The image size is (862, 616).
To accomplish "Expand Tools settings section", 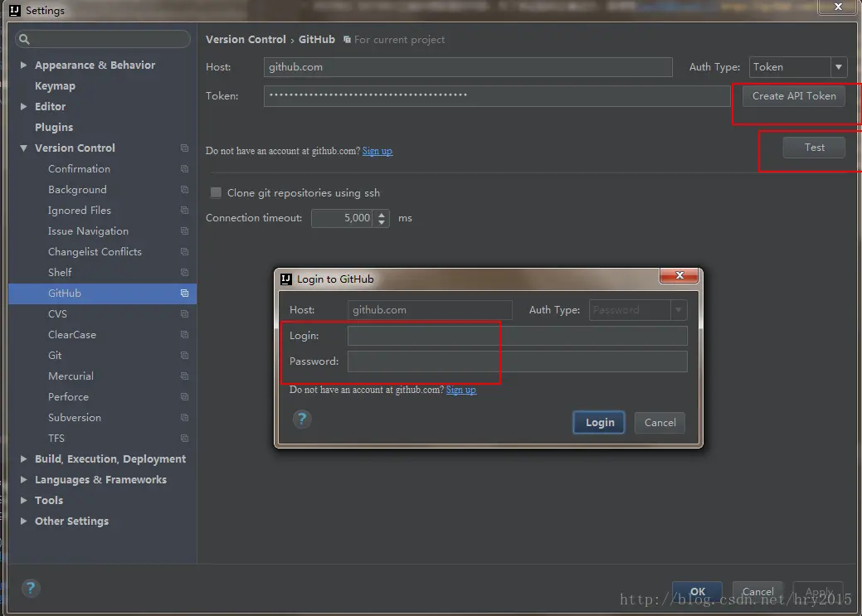I will 23,501.
